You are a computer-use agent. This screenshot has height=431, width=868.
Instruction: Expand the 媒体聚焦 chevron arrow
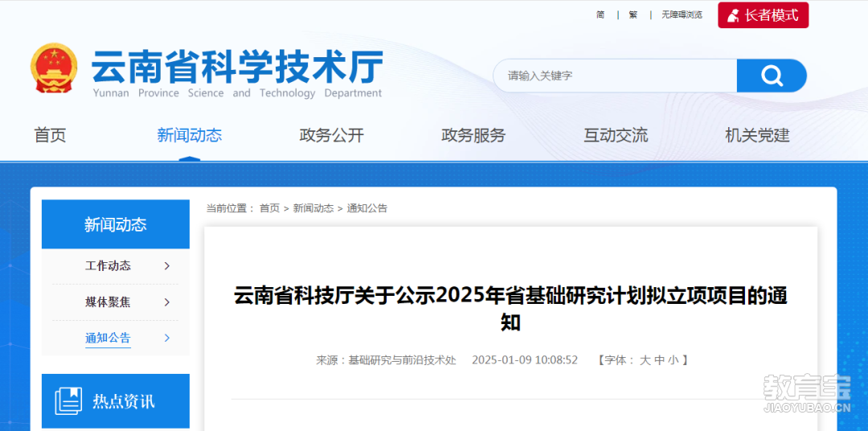(x=166, y=302)
